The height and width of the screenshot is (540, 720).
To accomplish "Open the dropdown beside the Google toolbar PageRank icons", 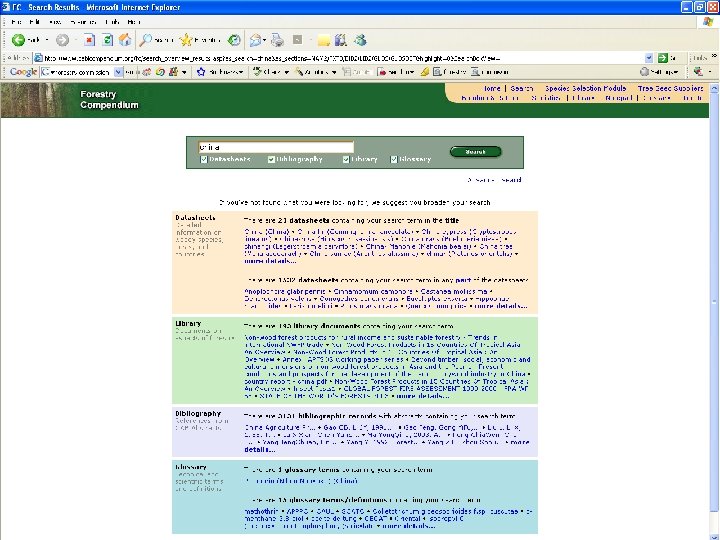I will (184, 72).
